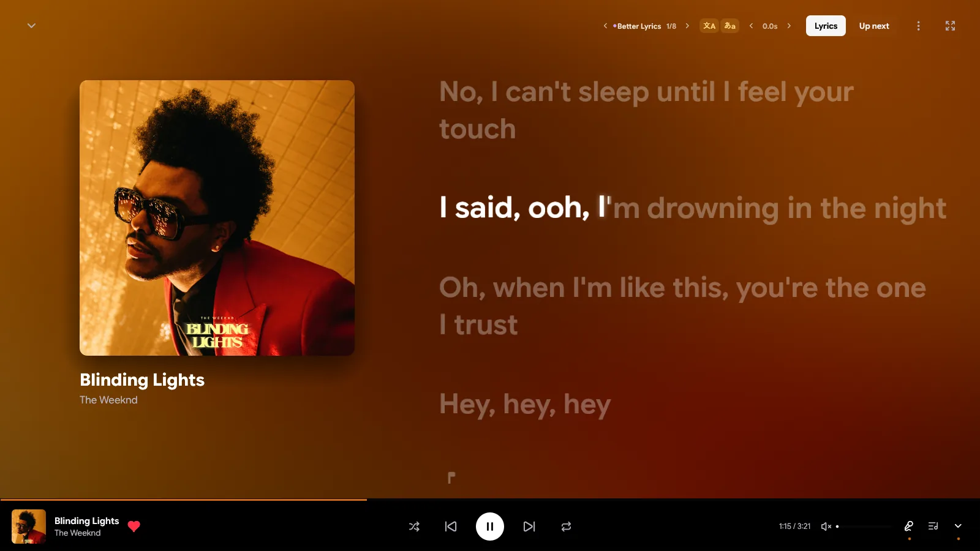Image resolution: width=980 pixels, height=551 pixels.
Task: Toggle lyrics translation (文A) icon
Action: pos(709,26)
